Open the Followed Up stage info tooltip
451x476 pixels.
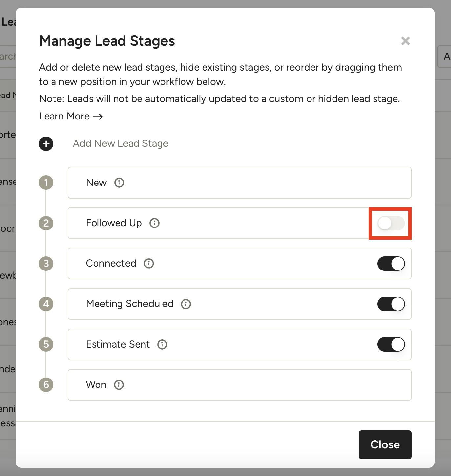[155, 223]
